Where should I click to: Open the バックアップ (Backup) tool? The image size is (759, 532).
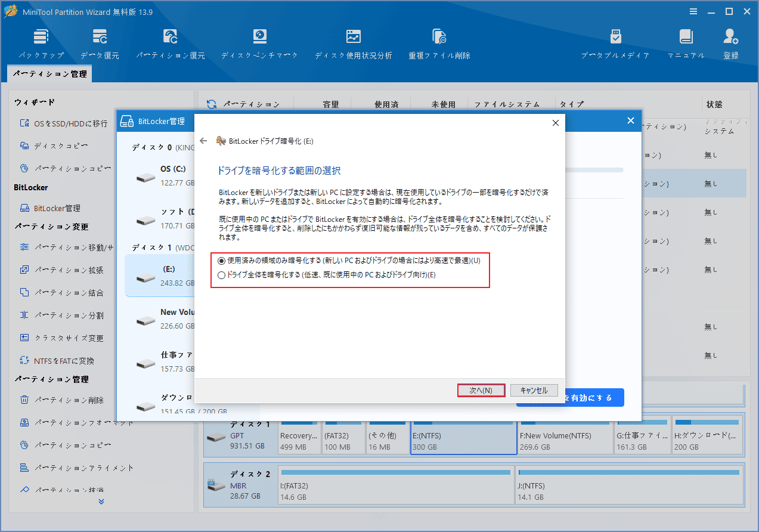coord(41,44)
